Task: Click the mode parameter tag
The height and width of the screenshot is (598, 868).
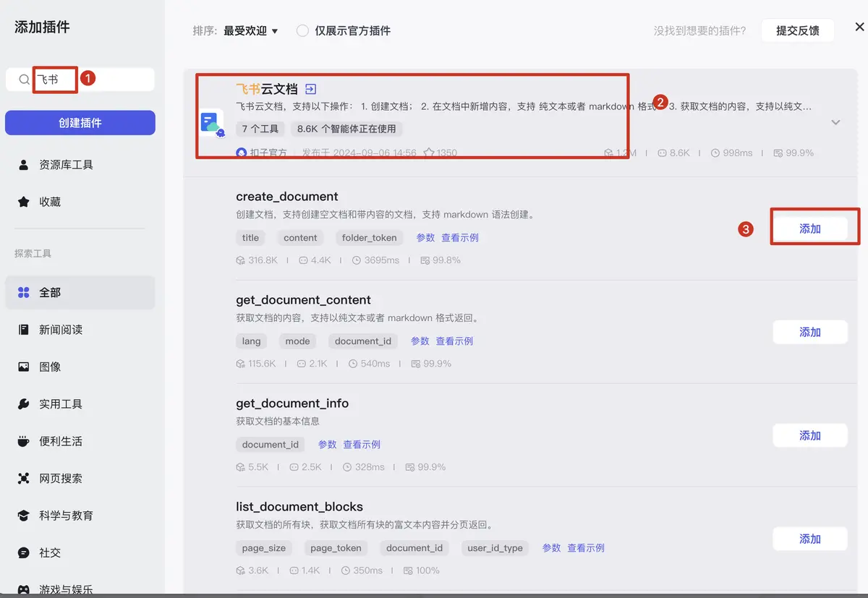Action: click(297, 341)
